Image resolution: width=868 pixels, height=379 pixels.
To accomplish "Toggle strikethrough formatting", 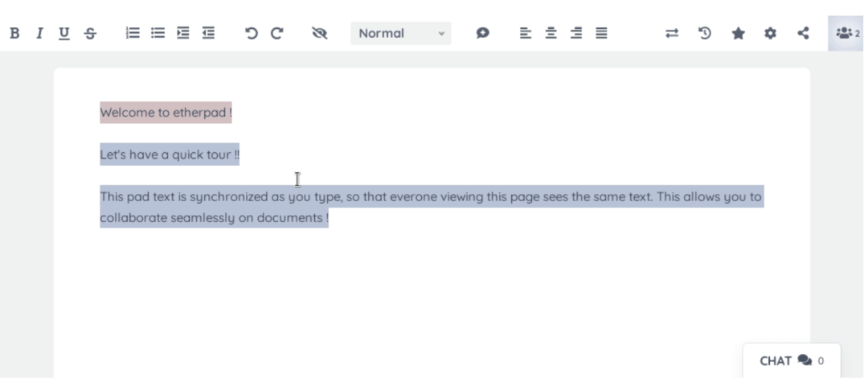I will [90, 33].
